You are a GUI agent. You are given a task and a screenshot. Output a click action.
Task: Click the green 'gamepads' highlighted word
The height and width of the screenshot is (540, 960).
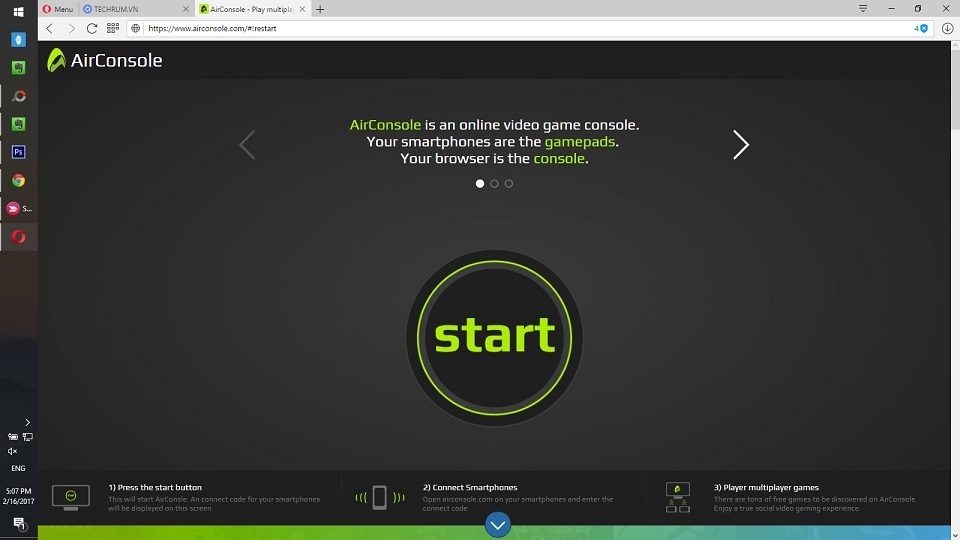click(x=580, y=141)
